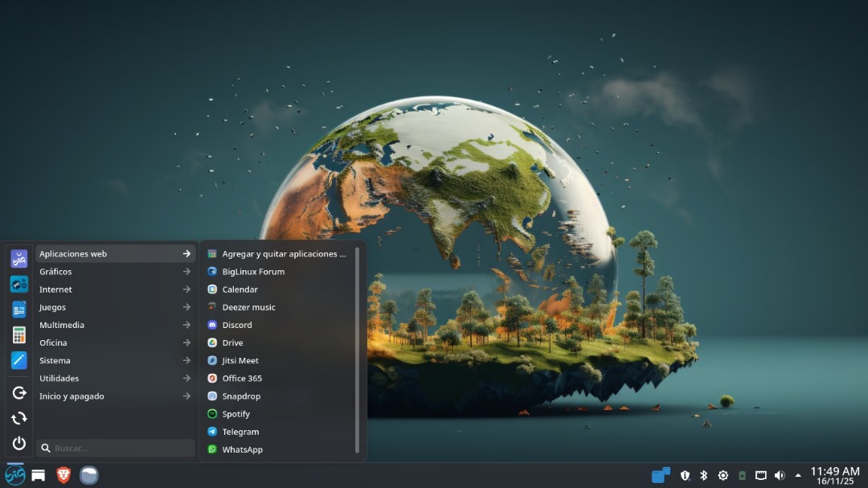The image size is (868, 488).
Task: Select the Gráficos category
Action: (x=116, y=272)
